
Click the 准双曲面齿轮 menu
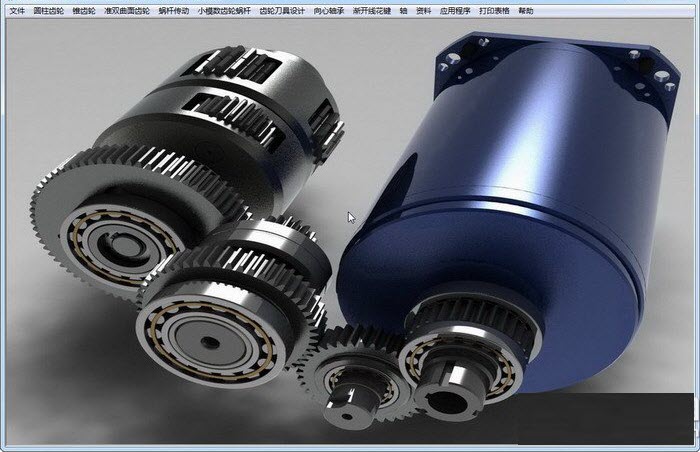point(126,10)
